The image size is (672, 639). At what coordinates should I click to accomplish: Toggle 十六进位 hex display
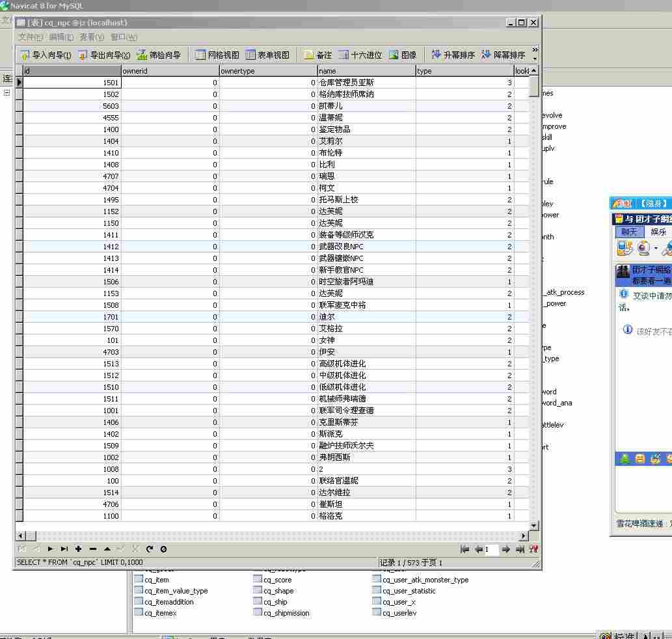point(360,55)
